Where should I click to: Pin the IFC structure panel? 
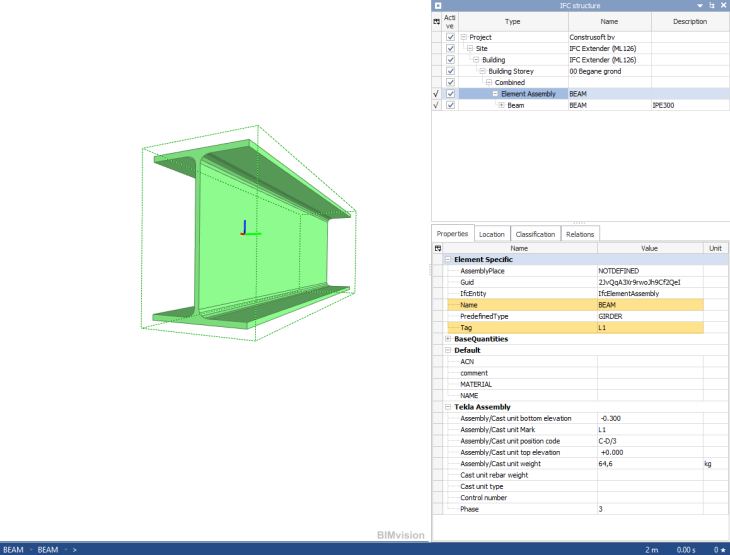tap(712, 6)
